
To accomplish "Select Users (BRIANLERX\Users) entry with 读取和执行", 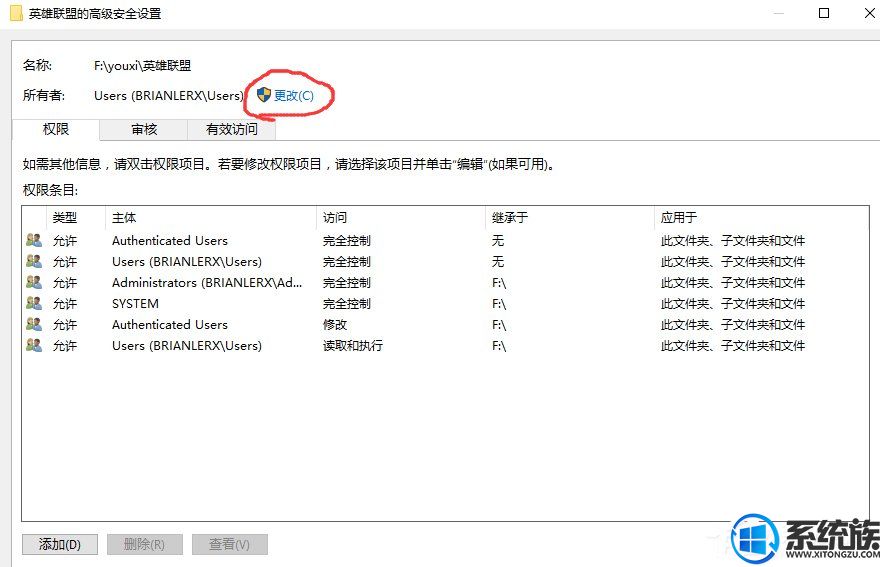I will (x=445, y=345).
